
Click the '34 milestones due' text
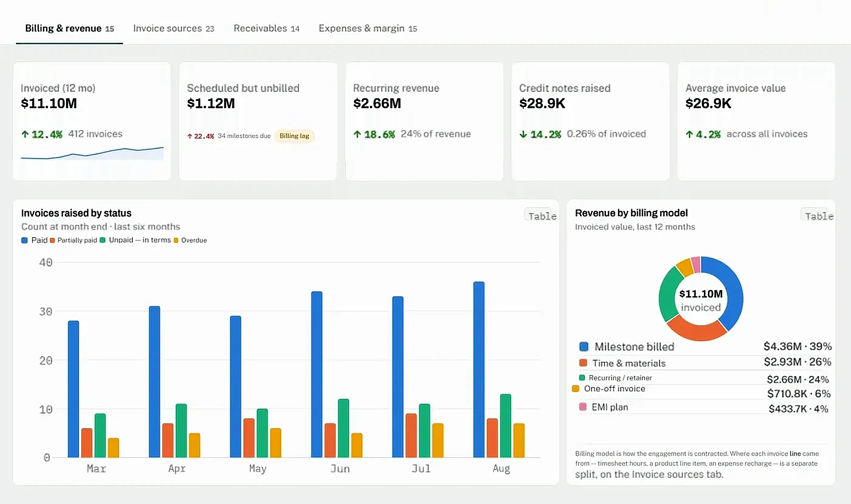point(244,136)
